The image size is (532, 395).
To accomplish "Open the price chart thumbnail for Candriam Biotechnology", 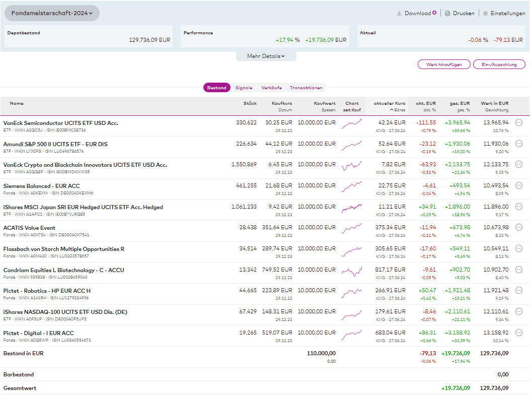I will pos(352,272).
